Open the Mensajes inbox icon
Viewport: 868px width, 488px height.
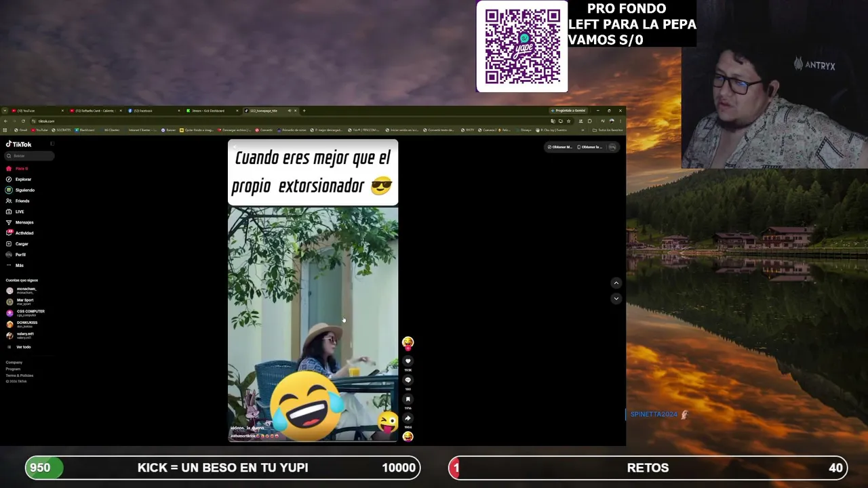click(9, 222)
